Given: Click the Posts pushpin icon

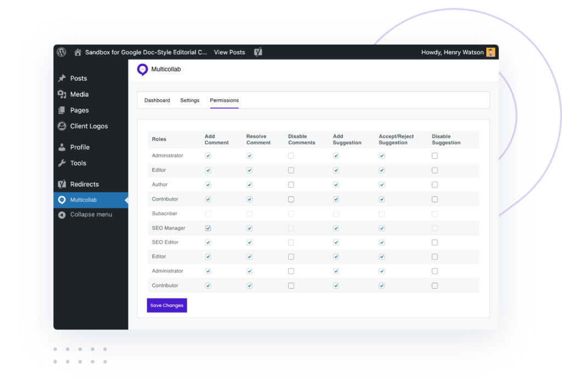Looking at the screenshot, I should (x=62, y=78).
